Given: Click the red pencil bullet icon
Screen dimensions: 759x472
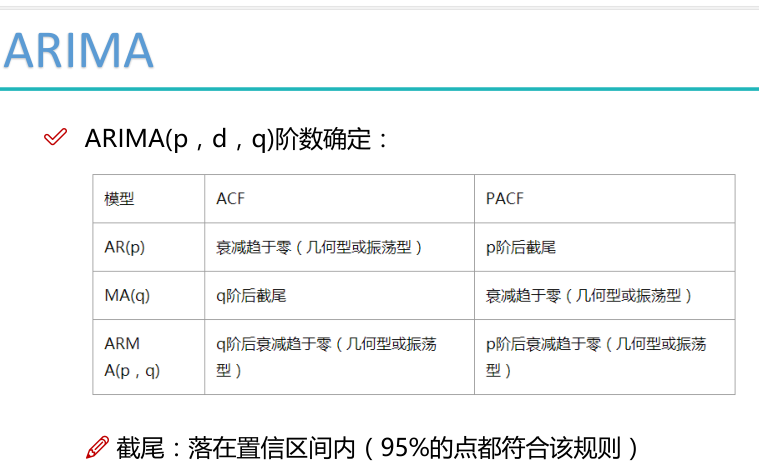Looking at the screenshot, I should [97, 447].
